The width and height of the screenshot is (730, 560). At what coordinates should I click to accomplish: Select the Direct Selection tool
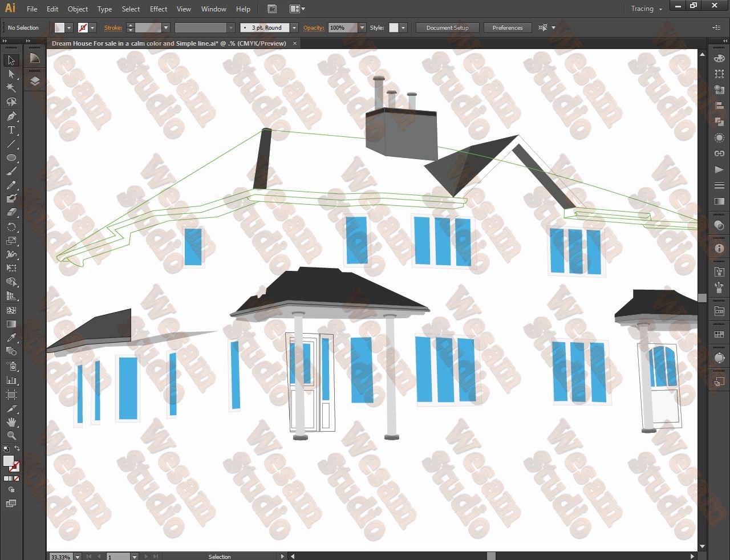click(11, 74)
